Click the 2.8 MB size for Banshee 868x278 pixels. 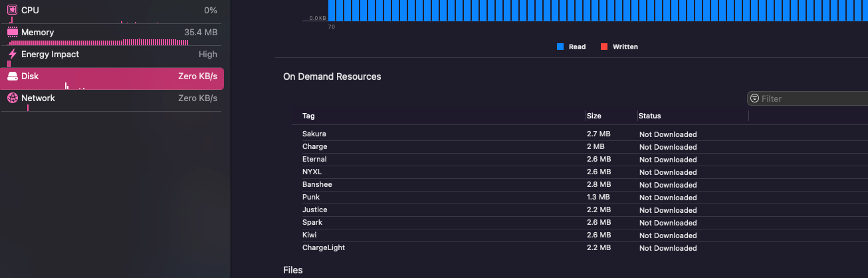[599, 184]
